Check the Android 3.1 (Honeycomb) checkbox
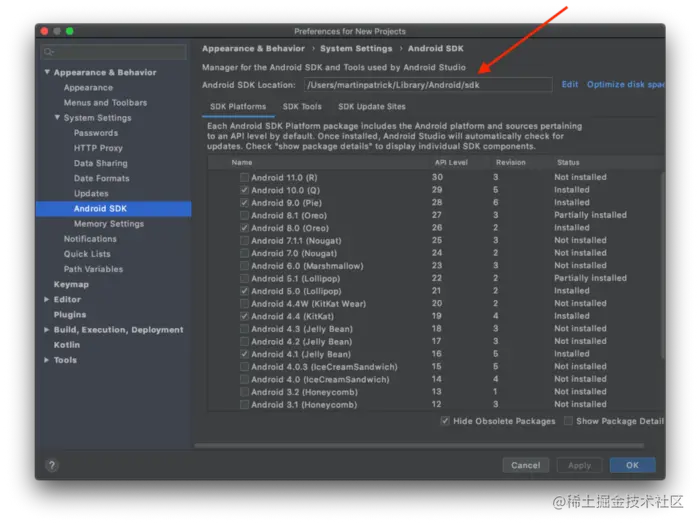 tap(244, 405)
